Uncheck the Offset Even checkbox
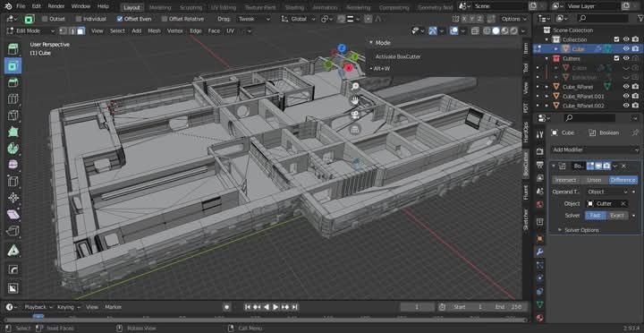This screenshot has width=644, height=333. point(120,19)
